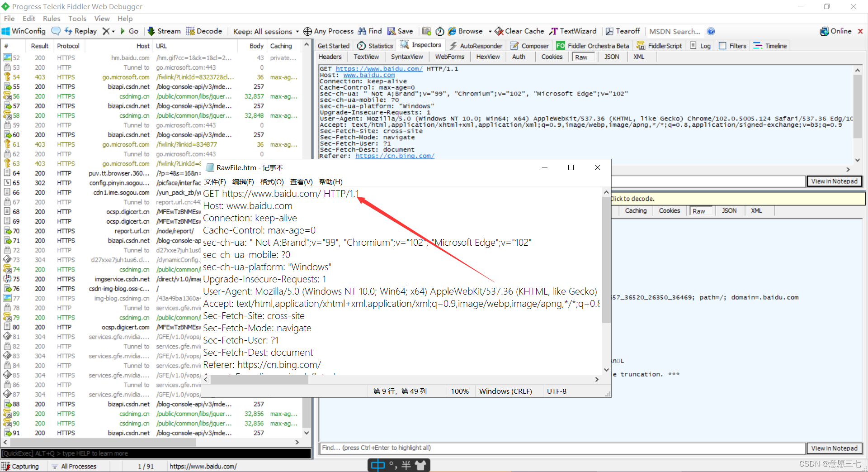The width and height of the screenshot is (868, 472).
Task: Click Find text box in response
Action: tap(562, 448)
